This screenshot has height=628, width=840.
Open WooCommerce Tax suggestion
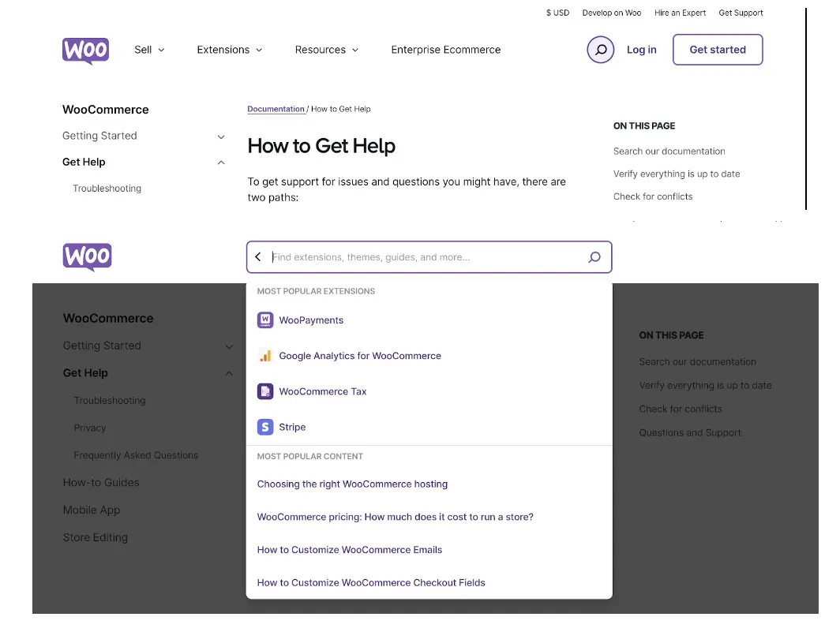click(x=322, y=391)
